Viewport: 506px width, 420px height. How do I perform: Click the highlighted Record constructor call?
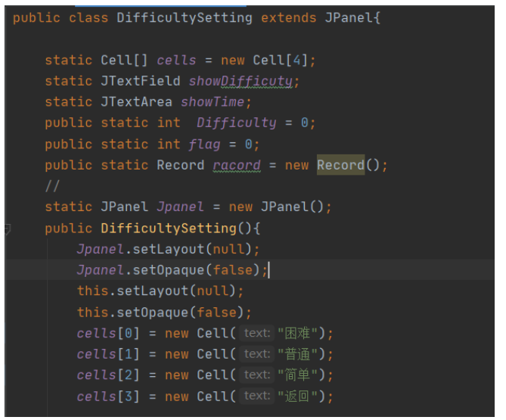[x=340, y=165]
